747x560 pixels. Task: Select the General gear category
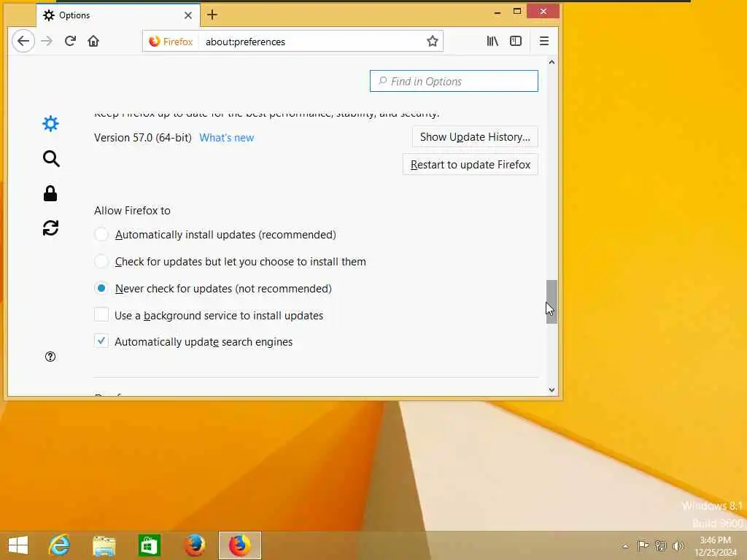(x=50, y=124)
